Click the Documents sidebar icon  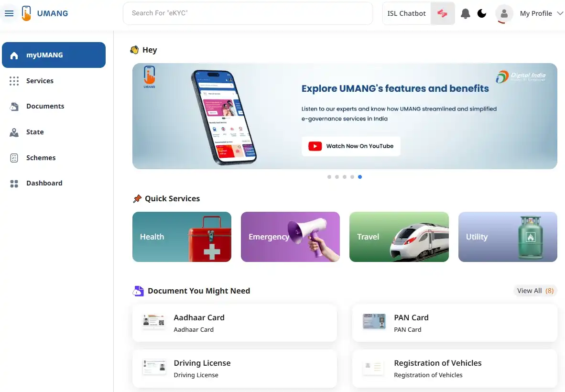(x=14, y=107)
